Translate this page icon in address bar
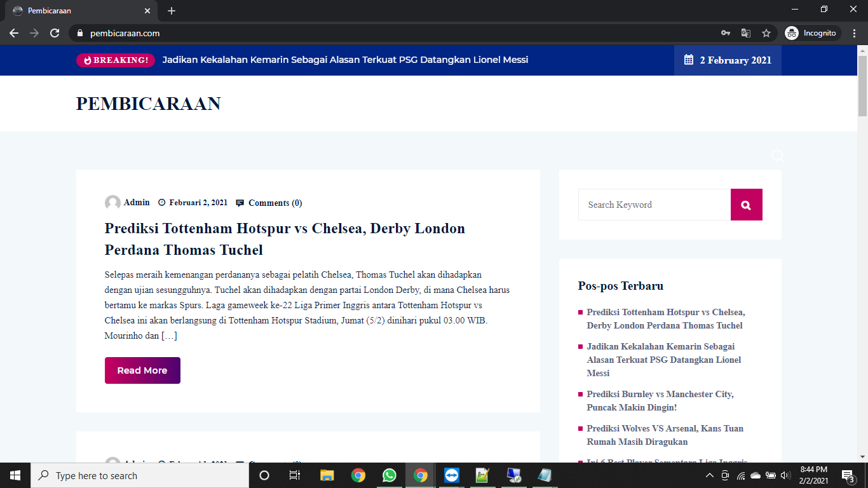 (x=746, y=33)
